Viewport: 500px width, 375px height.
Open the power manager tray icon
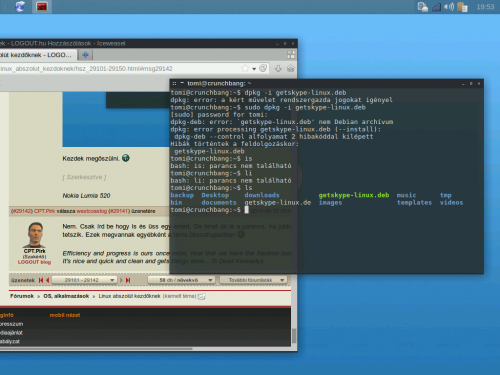pyautogui.click(x=423, y=7)
